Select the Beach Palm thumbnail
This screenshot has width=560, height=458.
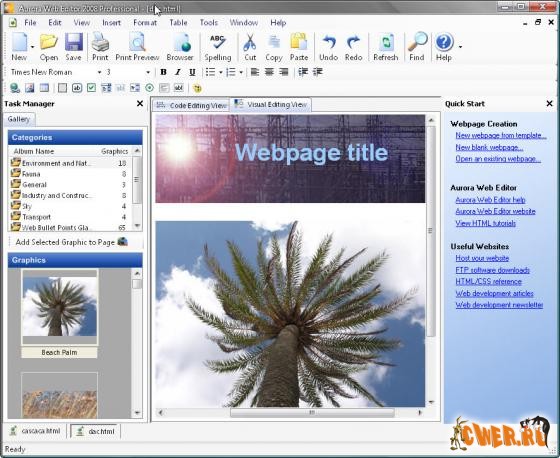tap(59, 307)
